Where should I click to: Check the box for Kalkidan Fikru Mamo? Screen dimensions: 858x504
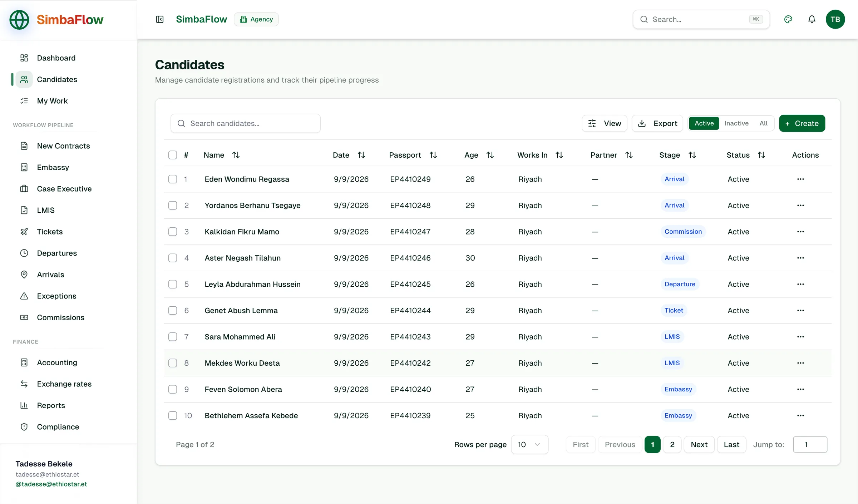click(x=173, y=232)
